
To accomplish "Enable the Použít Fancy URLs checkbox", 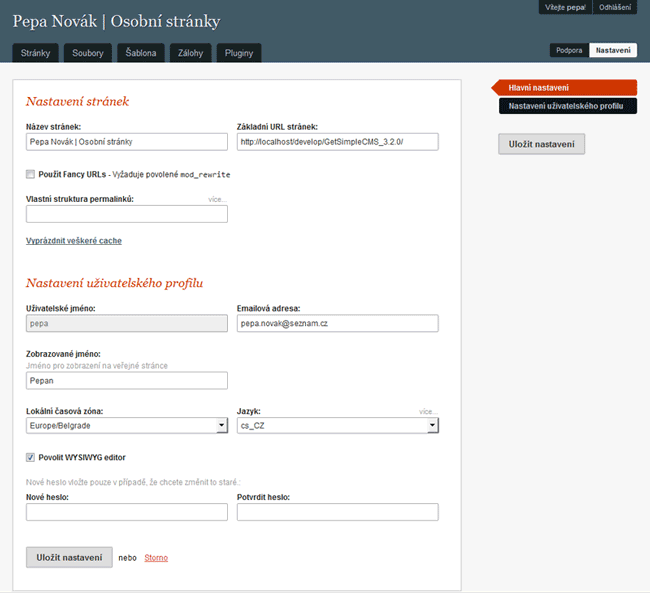I will pos(30,174).
